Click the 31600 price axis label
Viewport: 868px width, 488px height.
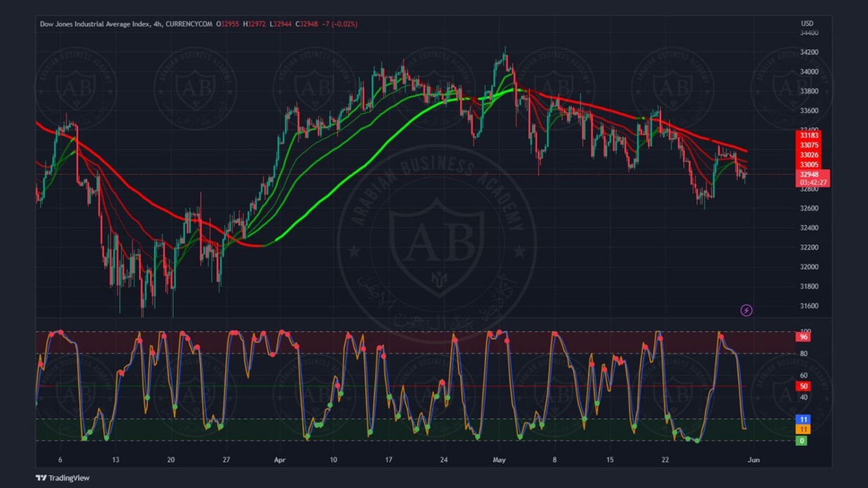coord(809,306)
